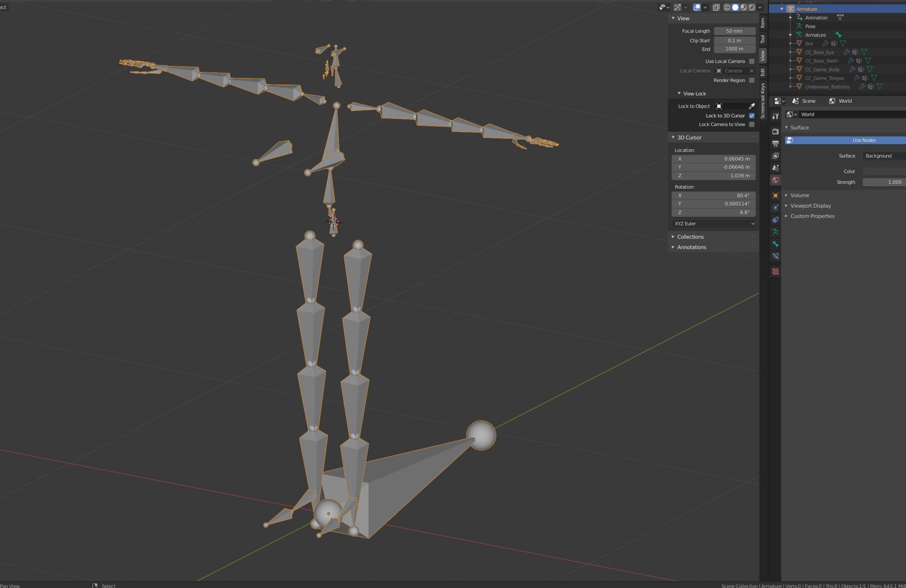The width and height of the screenshot is (906, 588).
Task: Open the Object Constraints properties tab
Action: coord(776,220)
